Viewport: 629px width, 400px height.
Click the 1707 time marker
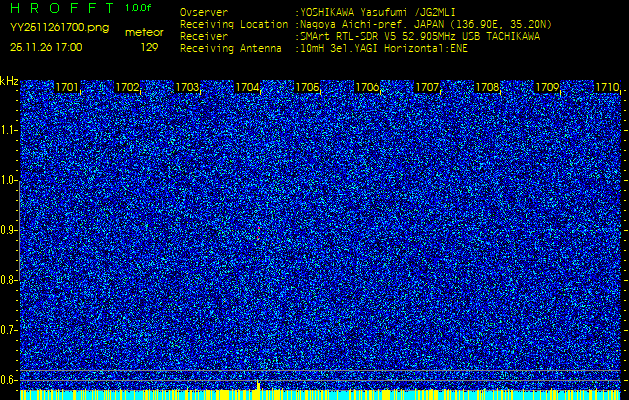(x=427, y=87)
